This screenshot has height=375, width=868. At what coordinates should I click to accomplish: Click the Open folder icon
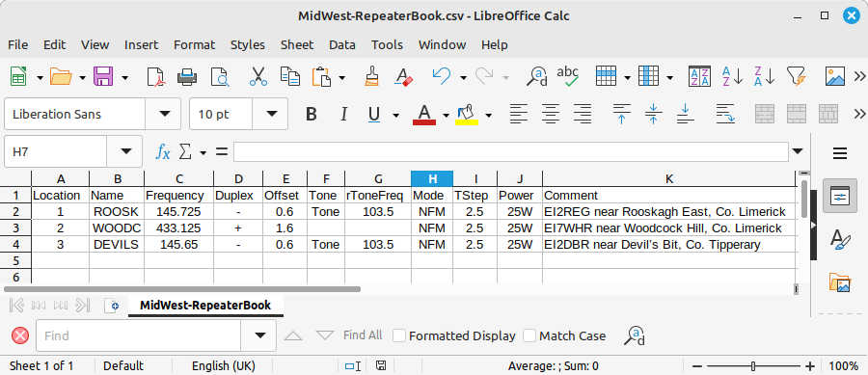click(x=61, y=76)
